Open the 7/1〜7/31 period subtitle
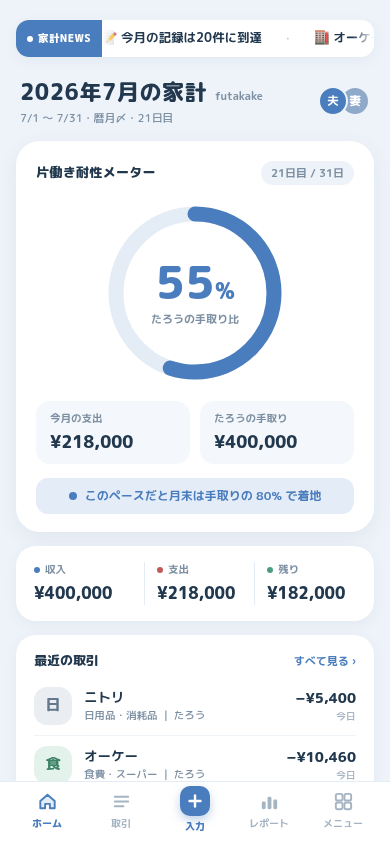 [x=97, y=118]
